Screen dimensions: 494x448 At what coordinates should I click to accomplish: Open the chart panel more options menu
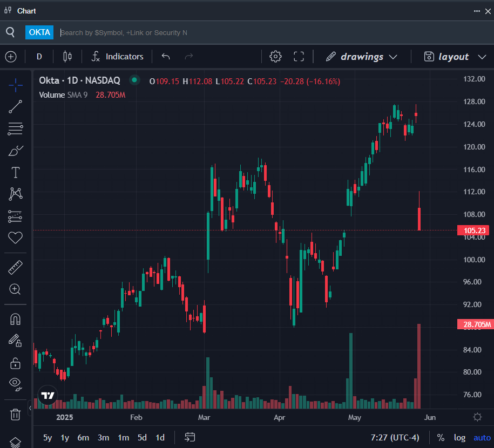coord(477,11)
